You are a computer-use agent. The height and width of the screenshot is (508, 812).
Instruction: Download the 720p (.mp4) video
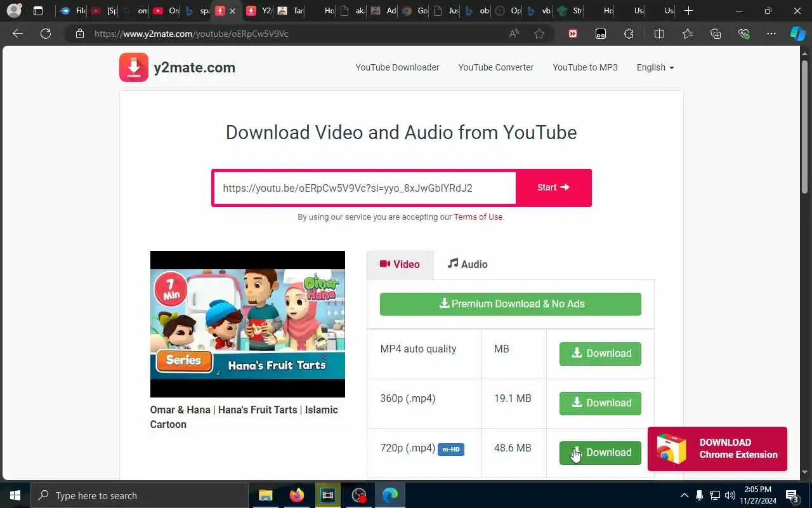(x=600, y=453)
